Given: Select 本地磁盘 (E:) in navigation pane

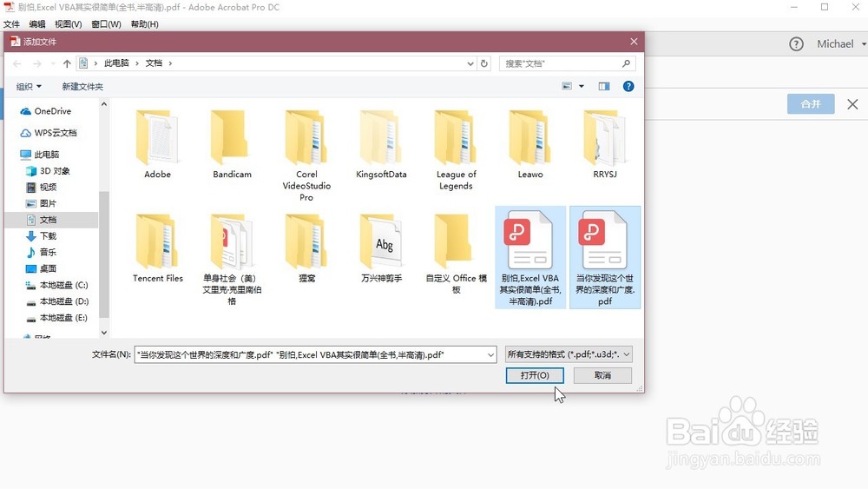Looking at the screenshot, I should point(57,318).
